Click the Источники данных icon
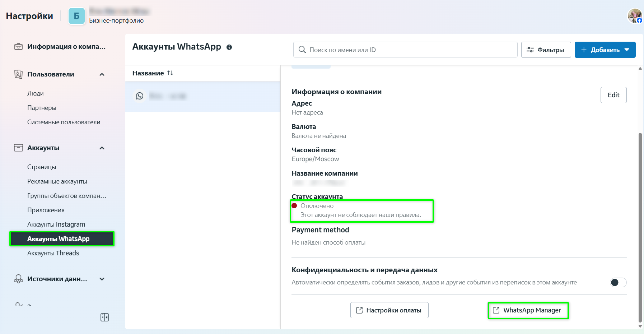 click(x=18, y=279)
